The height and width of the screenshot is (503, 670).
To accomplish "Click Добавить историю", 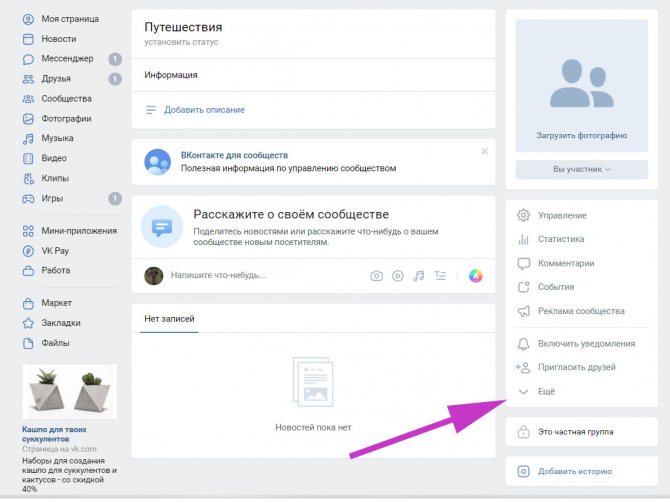I will [575, 471].
